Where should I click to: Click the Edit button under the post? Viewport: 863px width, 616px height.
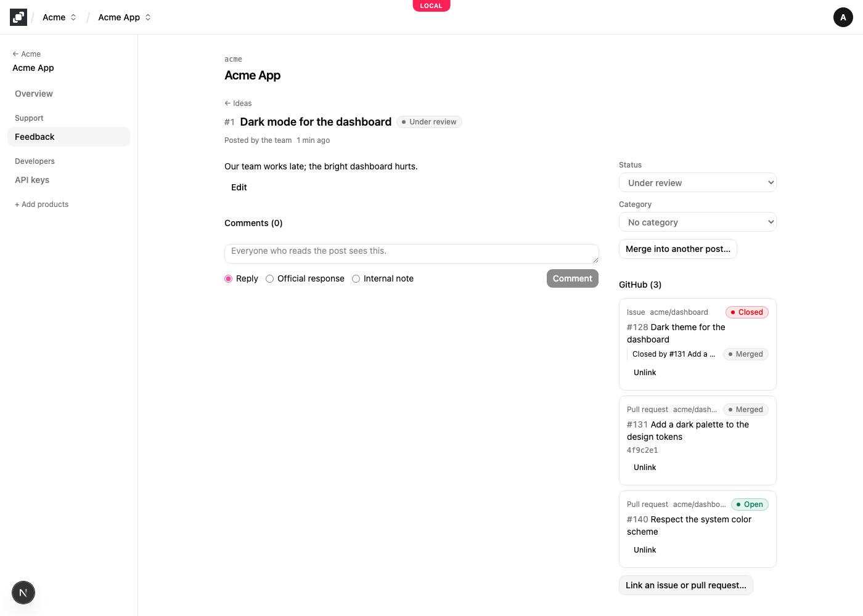(x=239, y=187)
